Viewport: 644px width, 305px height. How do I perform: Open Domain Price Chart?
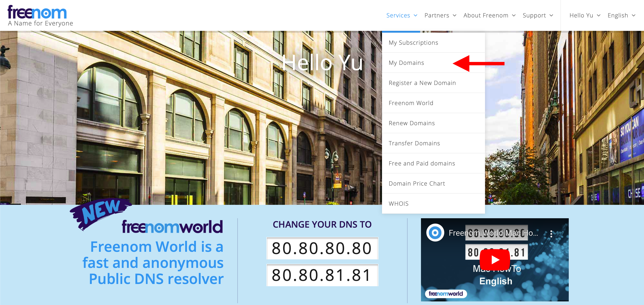tap(433, 183)
